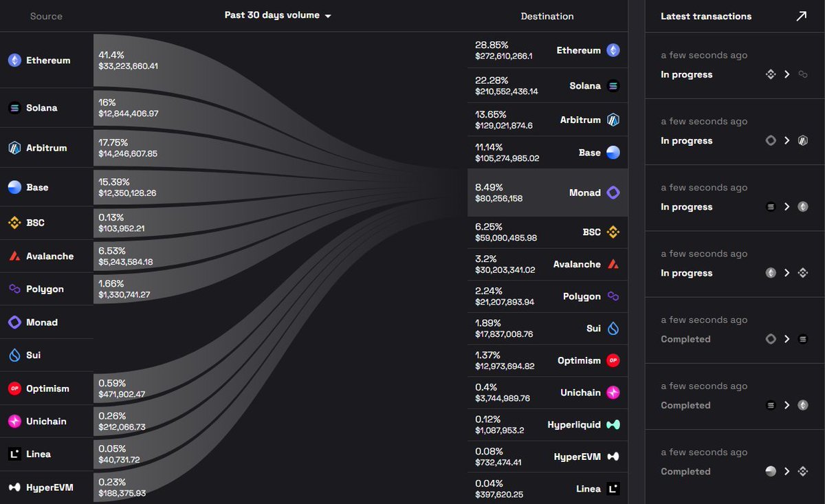Click the 0.59% Optimism source share
This screenshot has height=504, width=825.
pos(112,383)
